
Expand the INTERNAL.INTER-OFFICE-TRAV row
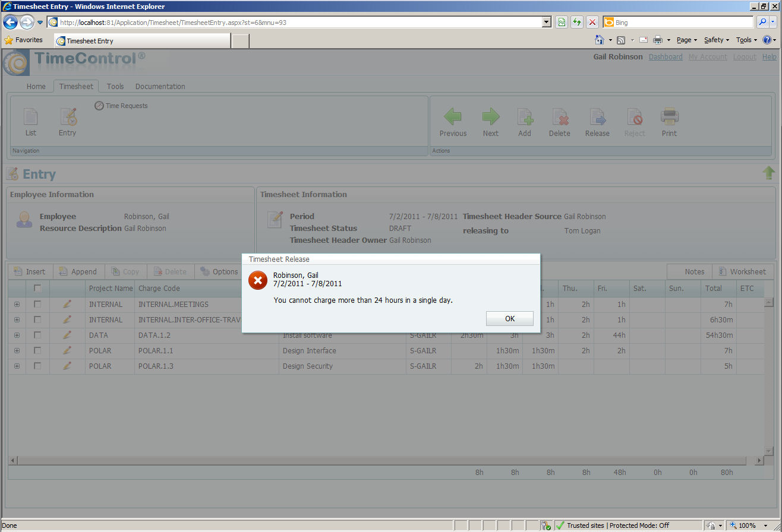click(x=17, y=319)
